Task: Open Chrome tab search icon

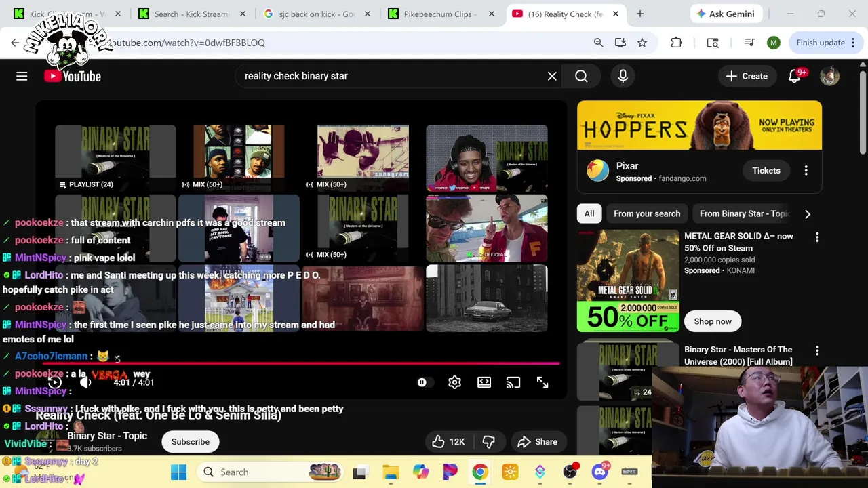Action: pos(713,43)
